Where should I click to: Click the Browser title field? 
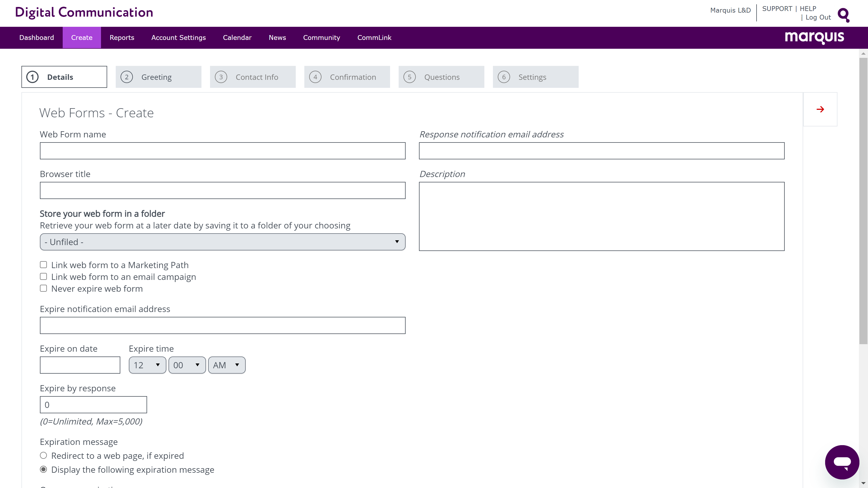tap(222, 190)
